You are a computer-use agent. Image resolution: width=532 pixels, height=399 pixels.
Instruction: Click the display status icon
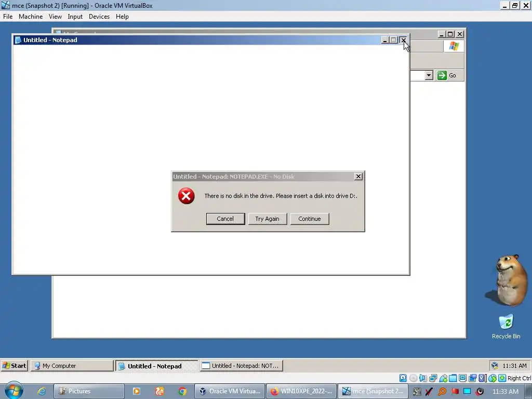(462, 378)
